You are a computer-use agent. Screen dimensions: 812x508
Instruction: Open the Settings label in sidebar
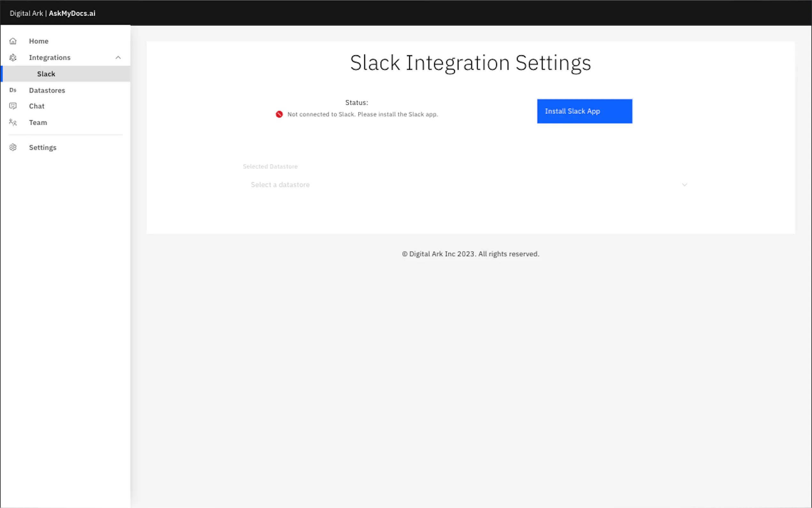(43, 147)
